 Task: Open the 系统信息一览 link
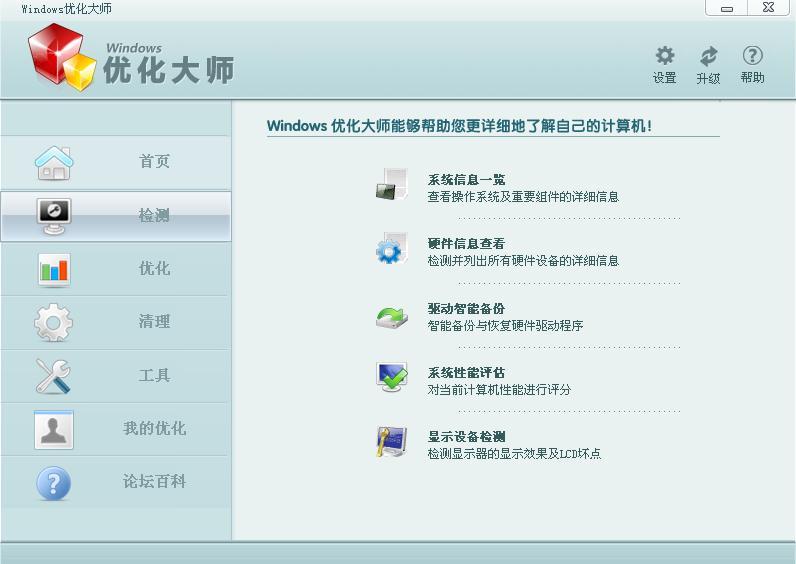point(467,180)
